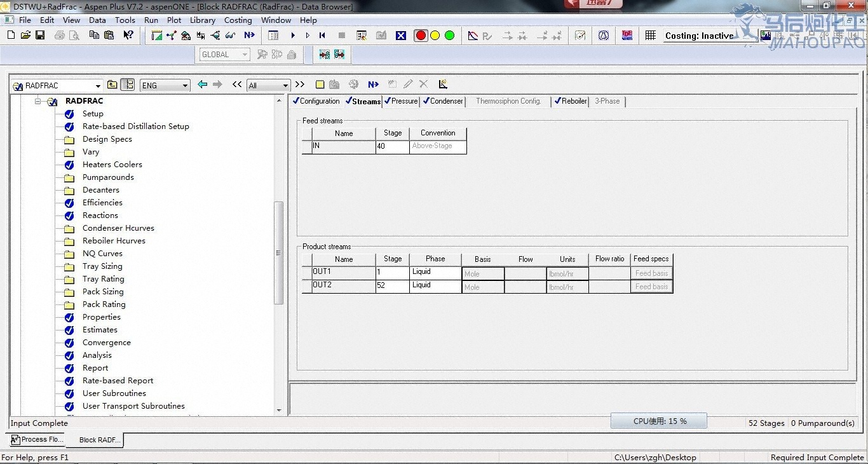Click the tree panel scroll-down arrow
The height and width of the screenshot is (464, 868).
click(x=279, y=411)
